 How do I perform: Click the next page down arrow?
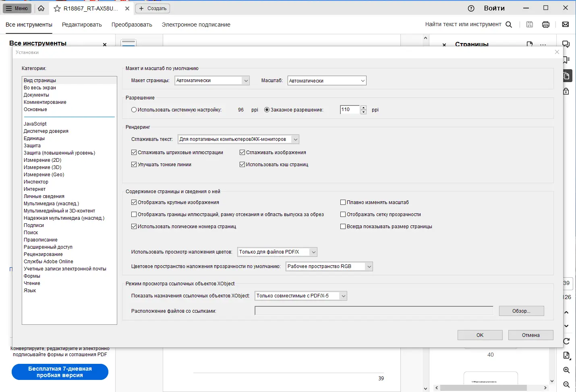pos(566,326)
